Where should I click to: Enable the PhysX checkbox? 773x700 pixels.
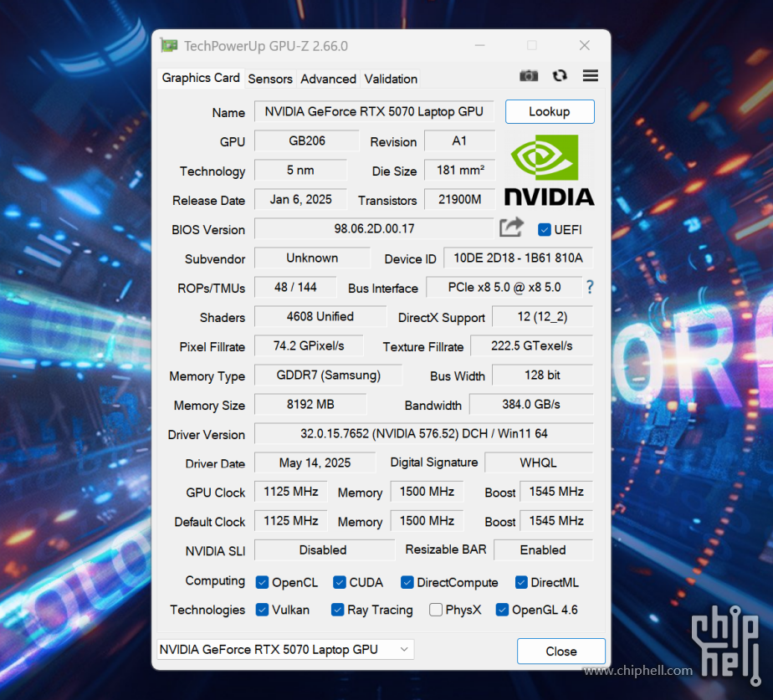pyautogui.click(x=435, y=610)
